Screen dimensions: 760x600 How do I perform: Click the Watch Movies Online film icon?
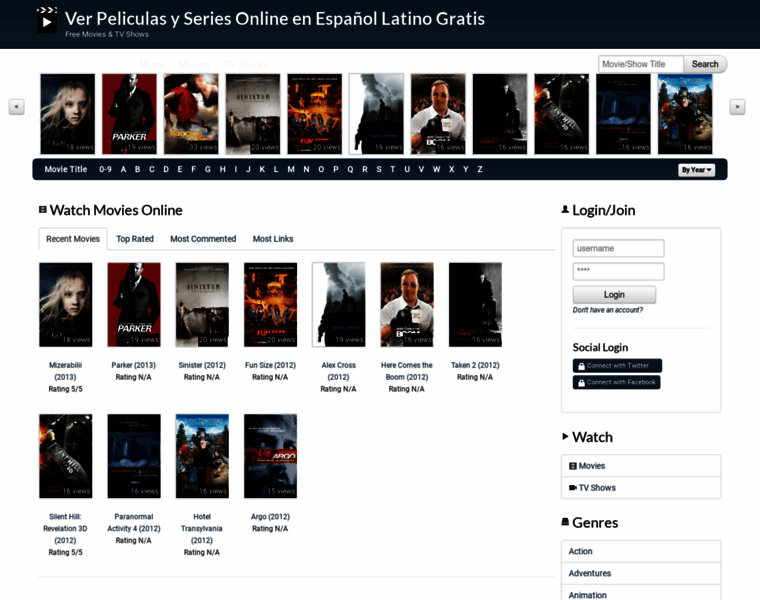pos(43,209)
